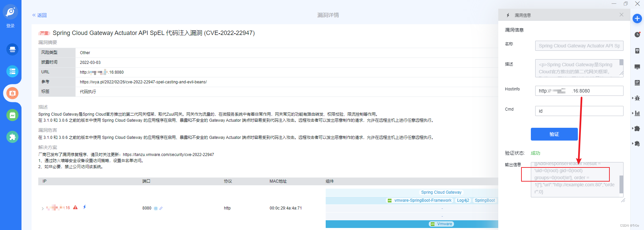Click the description box scrollbar thumb
This screenshot has height=230, width=644.
622,62
